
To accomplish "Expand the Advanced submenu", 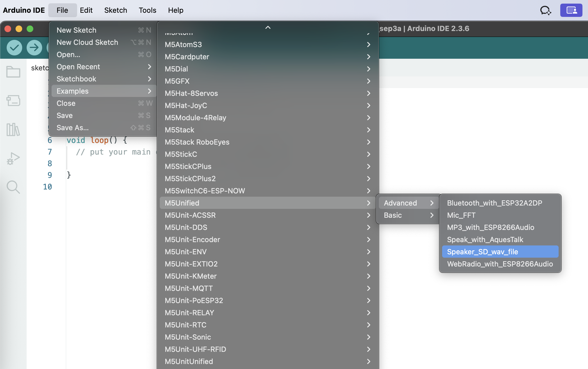I will coord(409,203).
